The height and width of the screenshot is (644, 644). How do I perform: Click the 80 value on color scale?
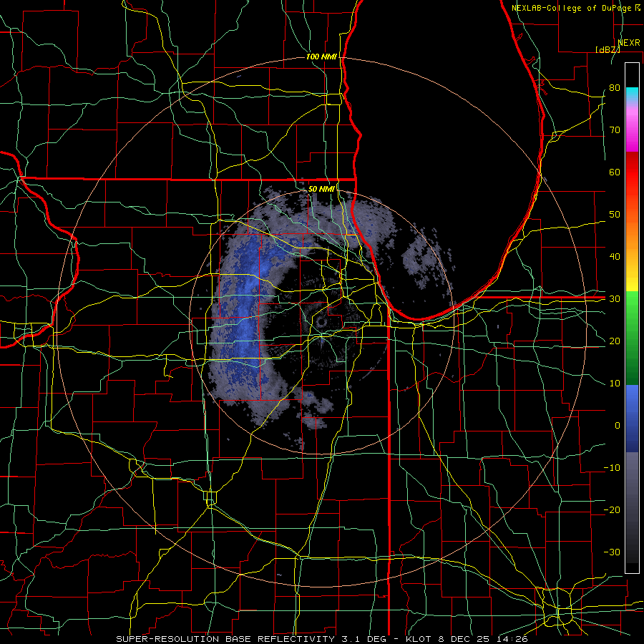(x=615, y=87)
